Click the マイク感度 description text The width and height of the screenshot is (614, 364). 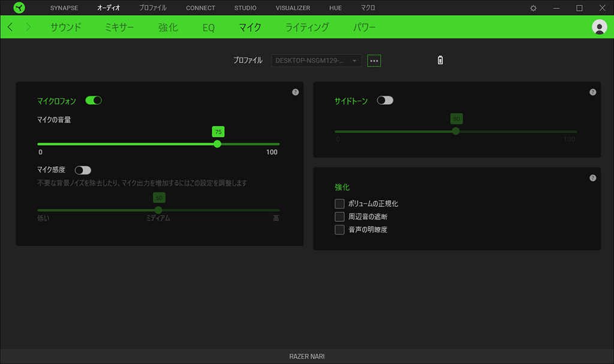(x=142, y=183)
